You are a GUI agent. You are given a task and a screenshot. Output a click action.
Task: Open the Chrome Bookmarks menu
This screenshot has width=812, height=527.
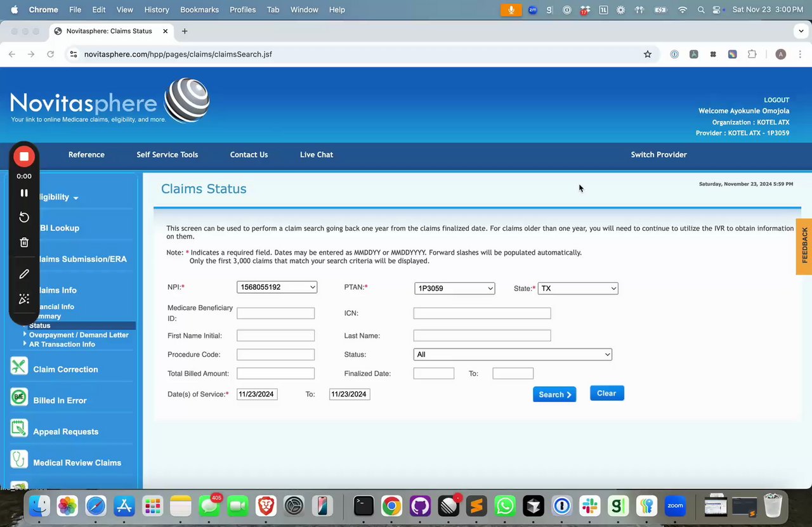(199, 10)
